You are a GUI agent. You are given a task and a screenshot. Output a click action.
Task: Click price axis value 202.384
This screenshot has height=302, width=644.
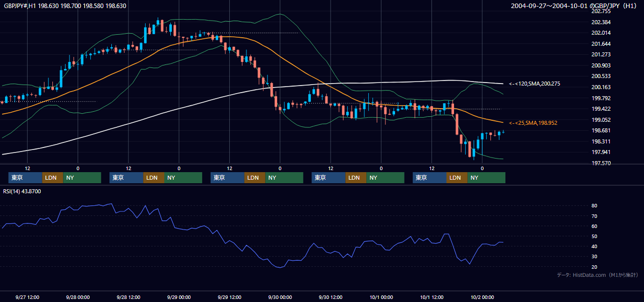pos(601,22)
